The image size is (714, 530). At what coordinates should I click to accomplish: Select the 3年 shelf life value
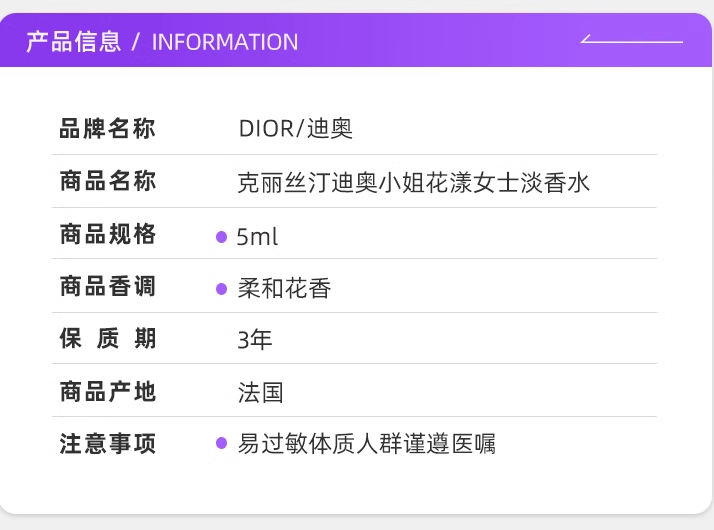coord(255,340)
